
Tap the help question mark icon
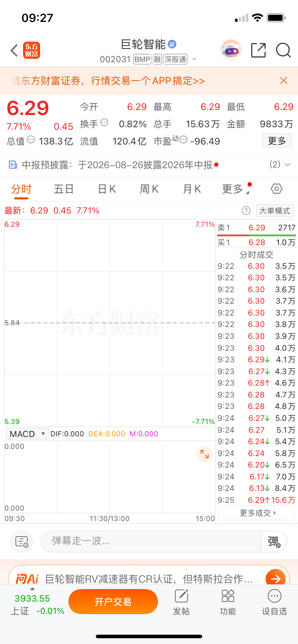pyautogui.click(x=246, y=211)
